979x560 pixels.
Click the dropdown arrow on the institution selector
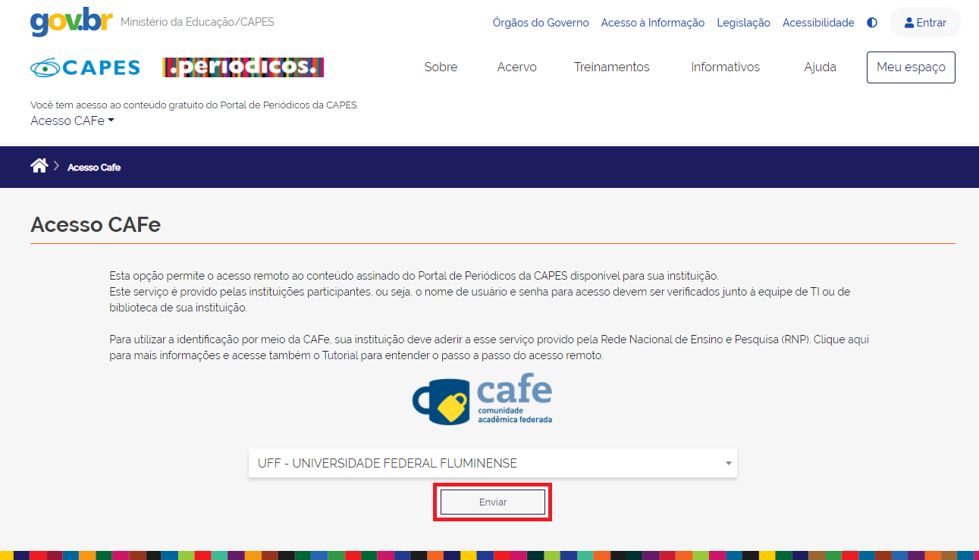point(727,463)
